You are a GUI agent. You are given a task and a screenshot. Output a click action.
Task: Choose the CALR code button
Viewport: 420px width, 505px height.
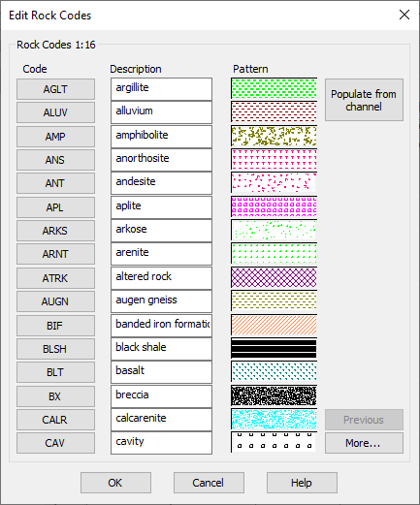tap(55, 420)
